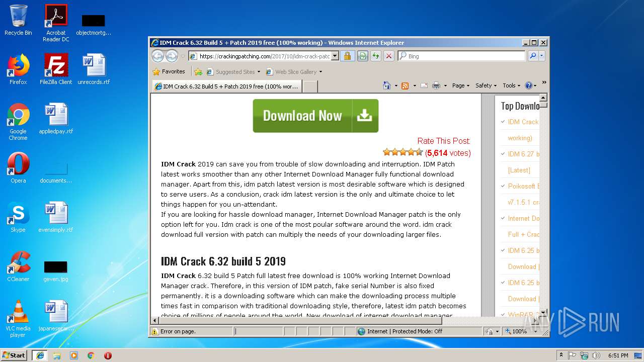The image size is (644, 362).
Task: Open address bar URL history dropdown
Action: [x=335, y=56]
